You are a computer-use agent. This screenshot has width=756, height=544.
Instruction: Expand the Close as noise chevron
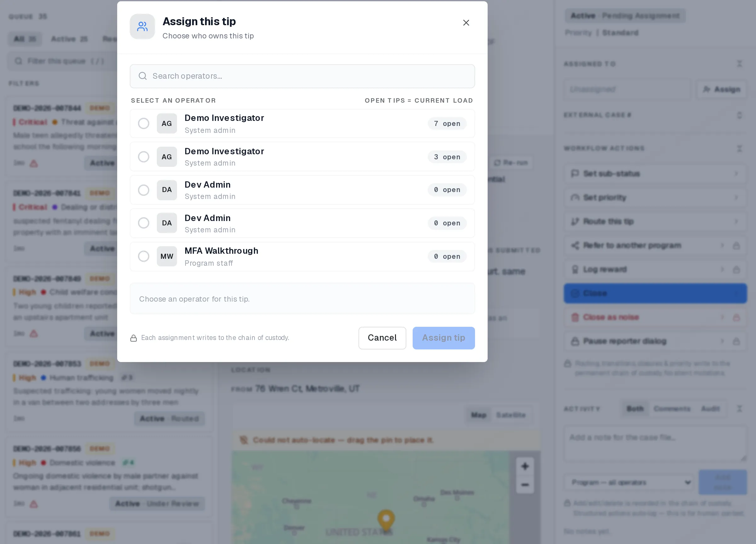point(722,317)
